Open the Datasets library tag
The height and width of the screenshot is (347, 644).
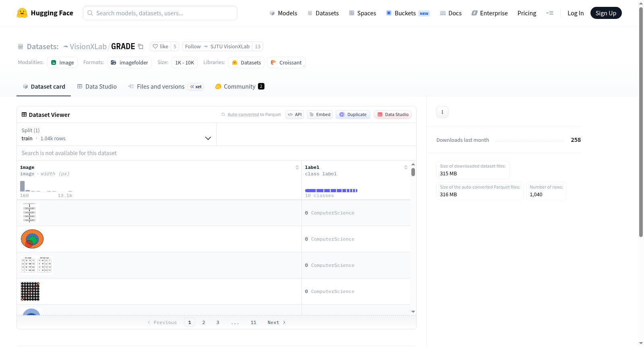pyautogui.click(x=246, y=62)
